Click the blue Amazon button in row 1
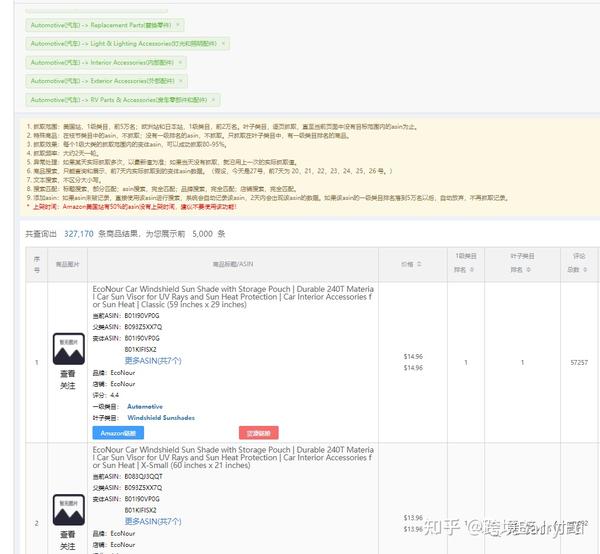 118,433
